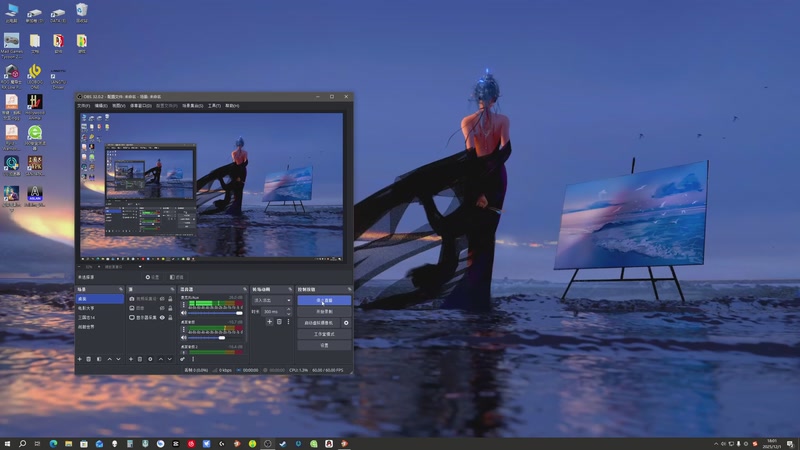Image resolution: width=800 pixels, height=450 pixels.
Task: Click the 开始录制 (Start Recording) button
Action: 324,312
